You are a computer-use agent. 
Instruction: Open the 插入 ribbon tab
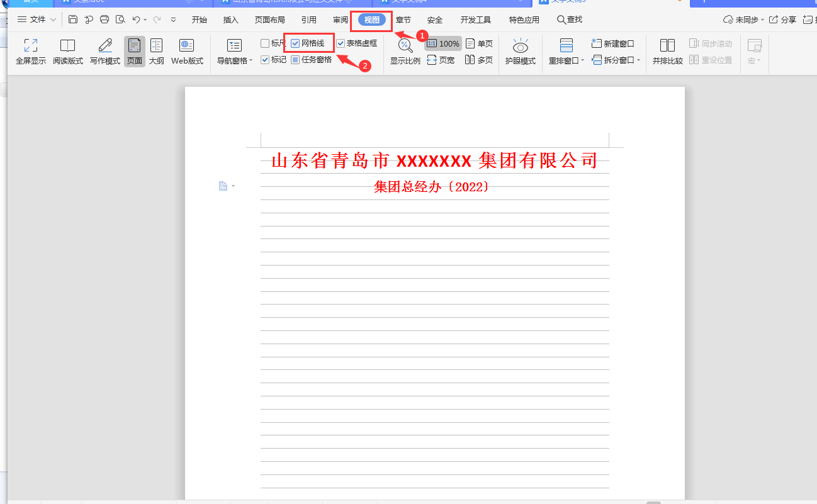(x=231, y=20)
